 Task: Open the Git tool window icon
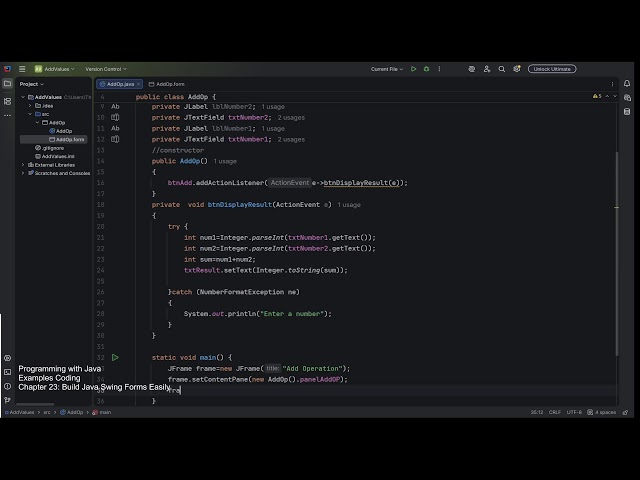[x=7, y=400]
